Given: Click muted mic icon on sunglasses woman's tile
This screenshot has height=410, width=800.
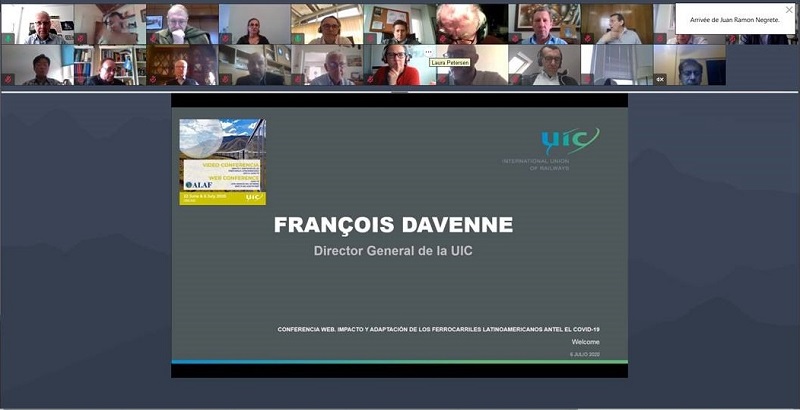Looking at the screenshot, I should (x=226, y=39).
